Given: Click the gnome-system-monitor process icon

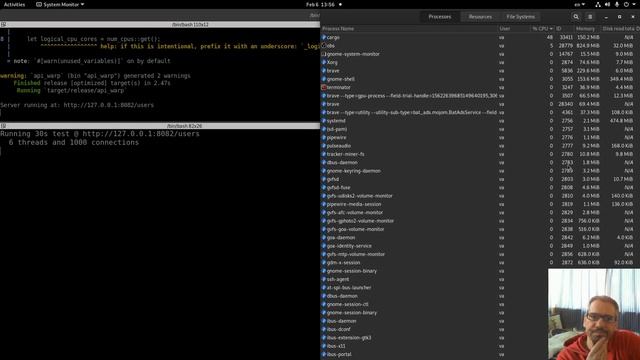Looking at the screenshot, I should coord(324,54).
